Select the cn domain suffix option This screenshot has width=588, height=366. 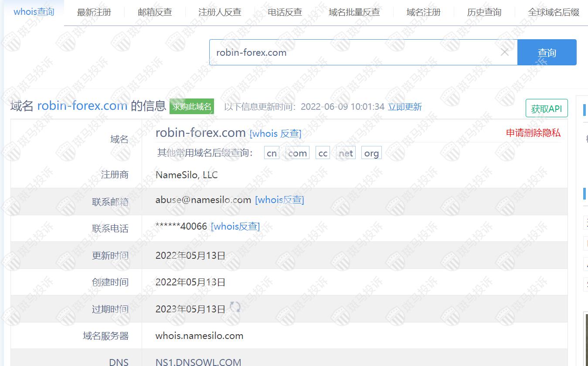(x=272, y=153)
